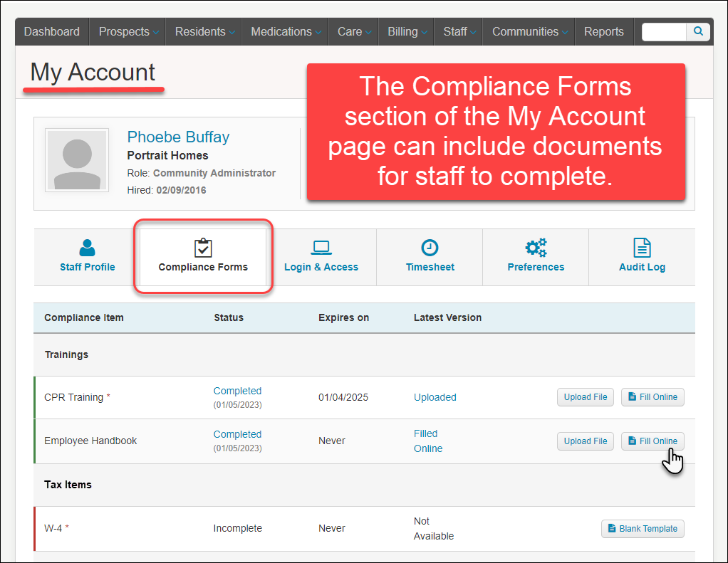The height and width of the screenshot is (563, 728).
Task: Click the Not Available version text
Action: pos(434,529)
